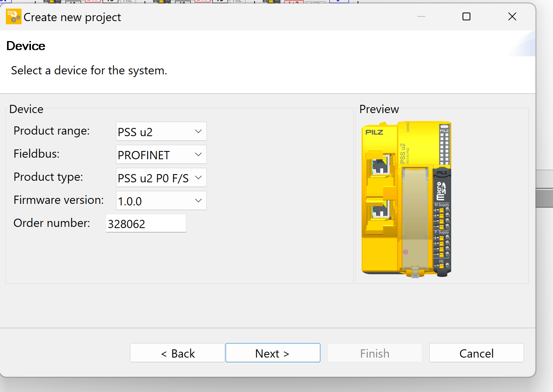The height and width of the screenshot is (392, 553).
Task: Click the 'Product range:' label
Action: 52,131
